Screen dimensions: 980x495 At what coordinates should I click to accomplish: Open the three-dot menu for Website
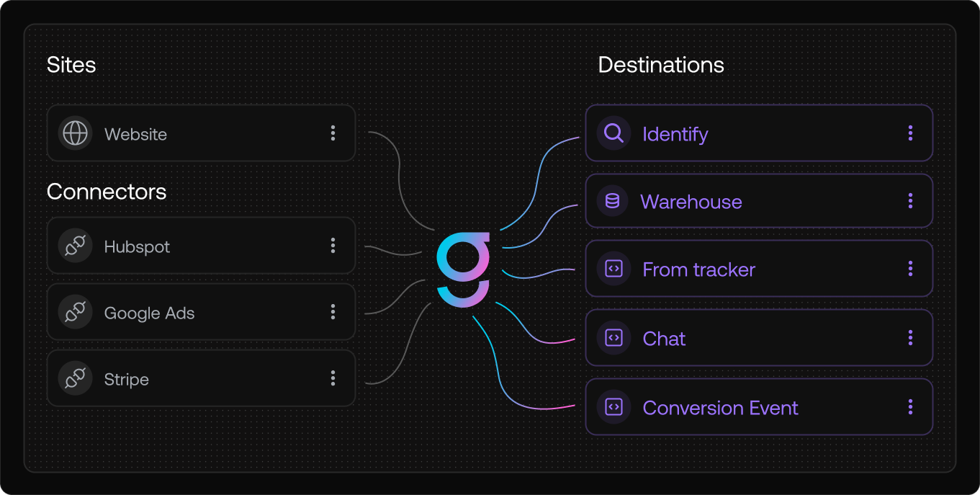click(x=333, y=133)
